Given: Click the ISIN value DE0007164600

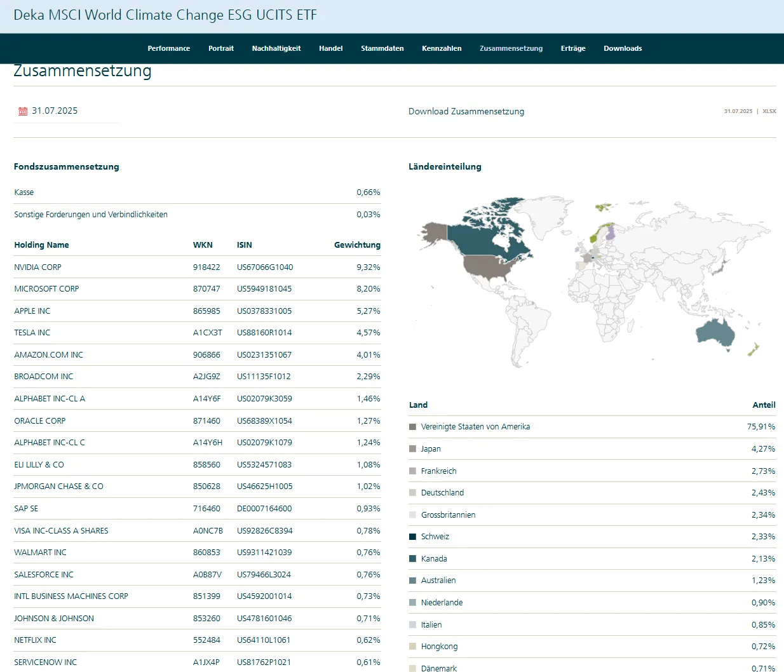Looking at the screenshot, I should coord(264,509).
